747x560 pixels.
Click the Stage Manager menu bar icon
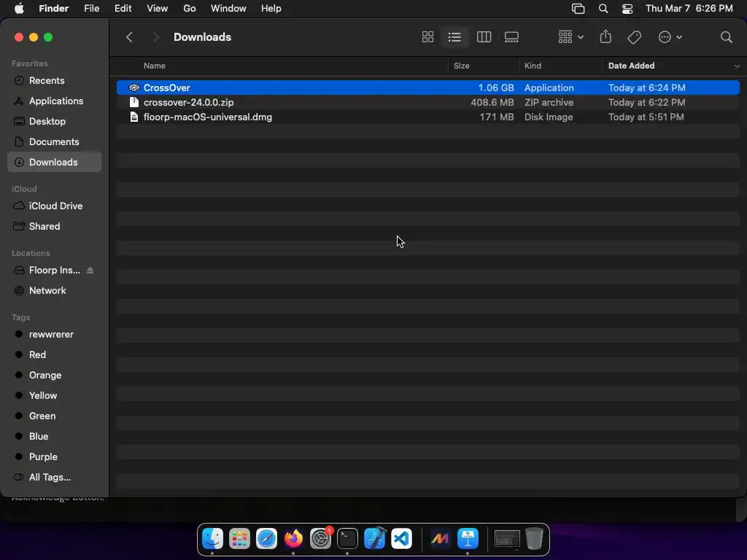tap(578, 9)
